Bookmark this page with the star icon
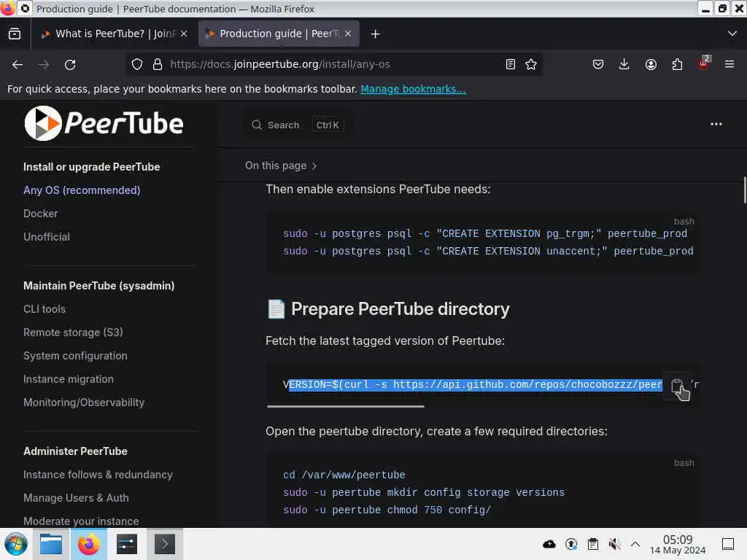Screen dimensions: 747x560 (531, 64)
